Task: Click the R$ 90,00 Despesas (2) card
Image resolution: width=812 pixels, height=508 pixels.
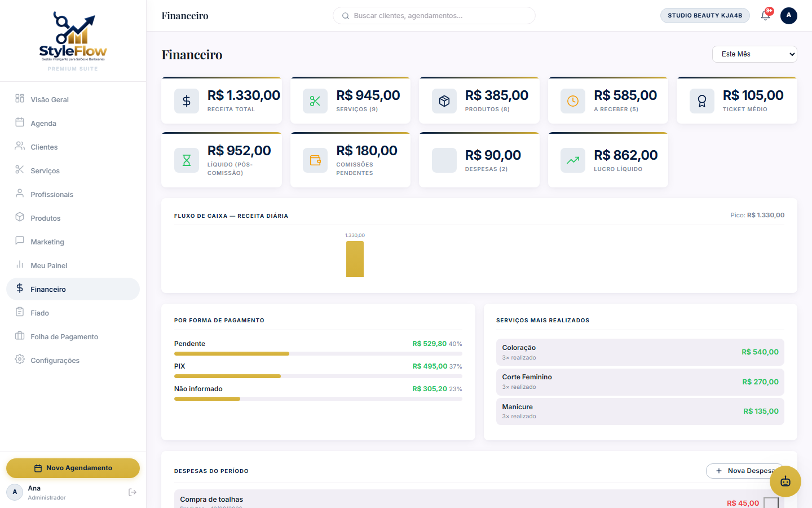Action: point(479,160)
